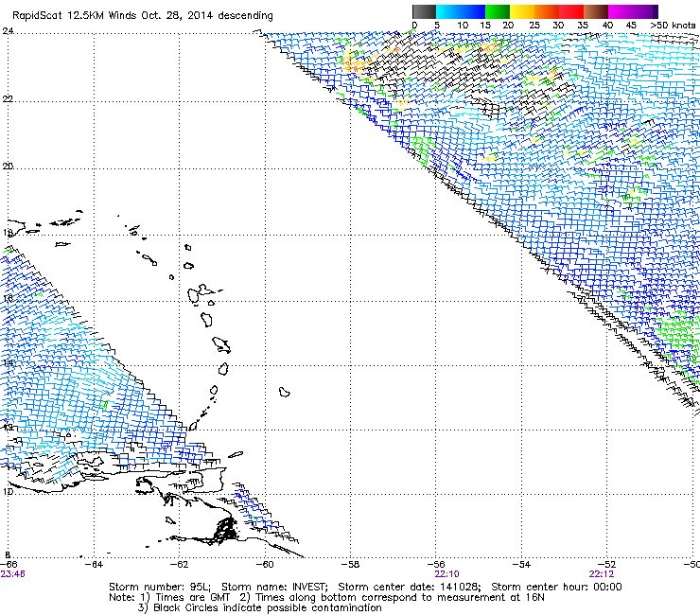The width and height of the screenshot is (700, 615).
Task: Click the legend label '45'
Action: [x=631, y=26]
